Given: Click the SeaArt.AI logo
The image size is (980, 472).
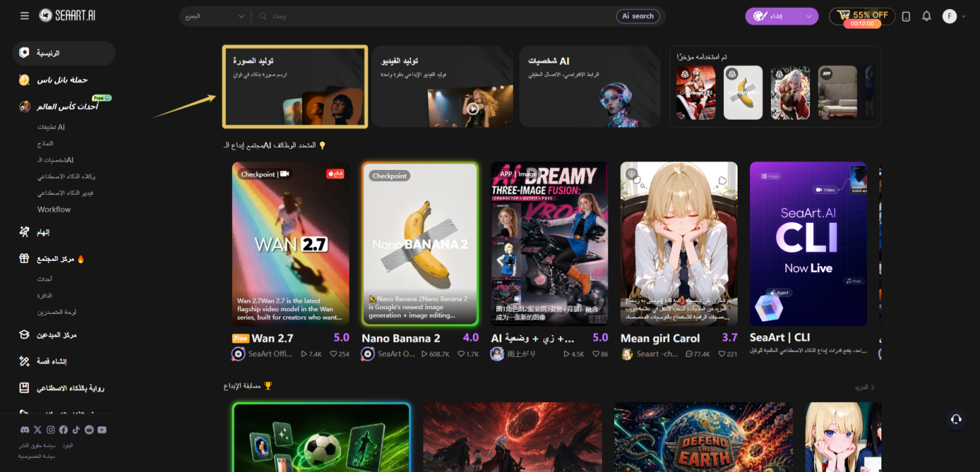Looking at the screenshot, I should coord(67,16).
